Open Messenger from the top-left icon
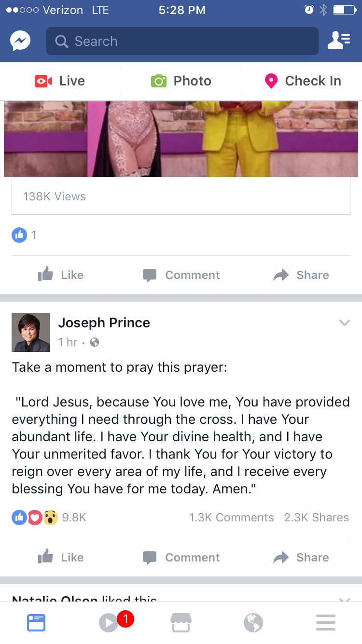The height and width of the screenshot is (644, 362). 20,41
